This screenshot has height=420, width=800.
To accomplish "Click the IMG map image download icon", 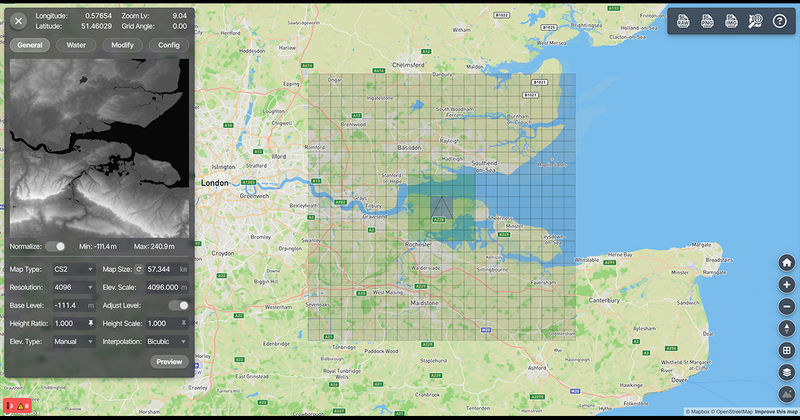I will coord(731,21).
